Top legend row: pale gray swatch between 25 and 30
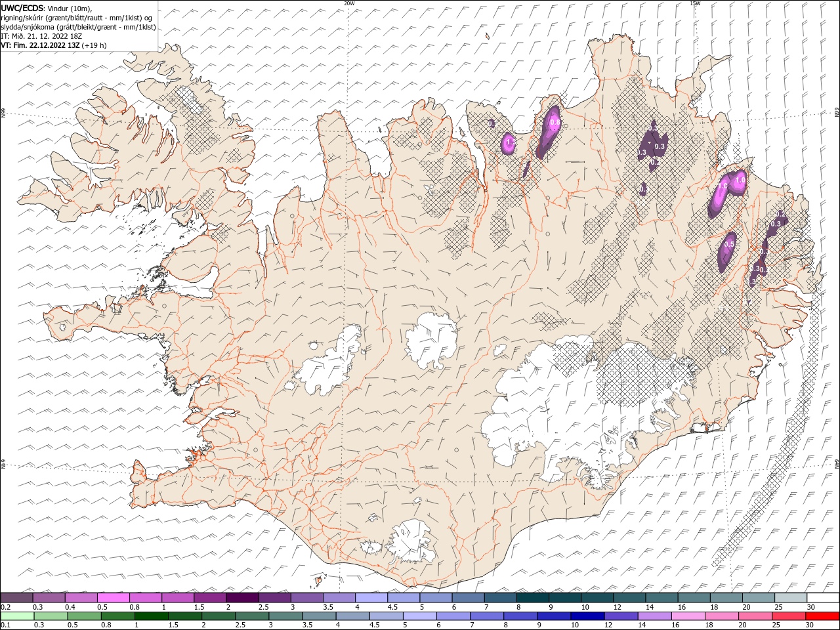Image resolution: width=840 pixels, height=630 pixels. click(791, 597)
